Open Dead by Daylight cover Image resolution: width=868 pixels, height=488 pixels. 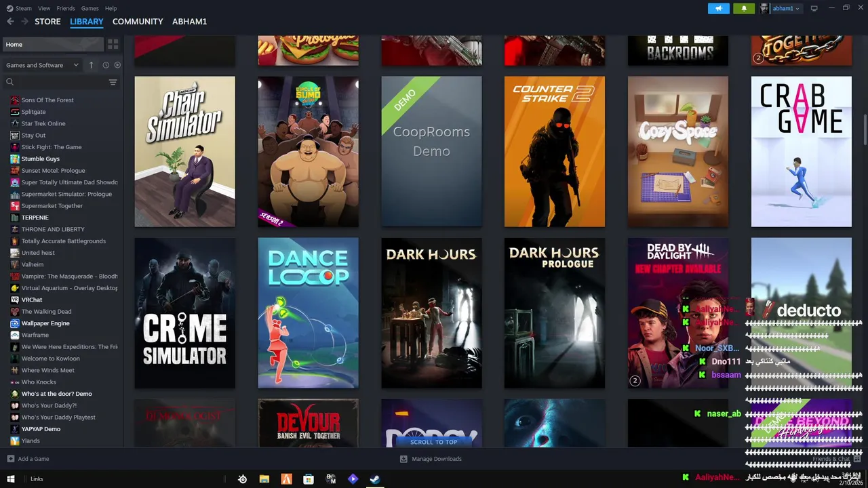tap(678, 312)
